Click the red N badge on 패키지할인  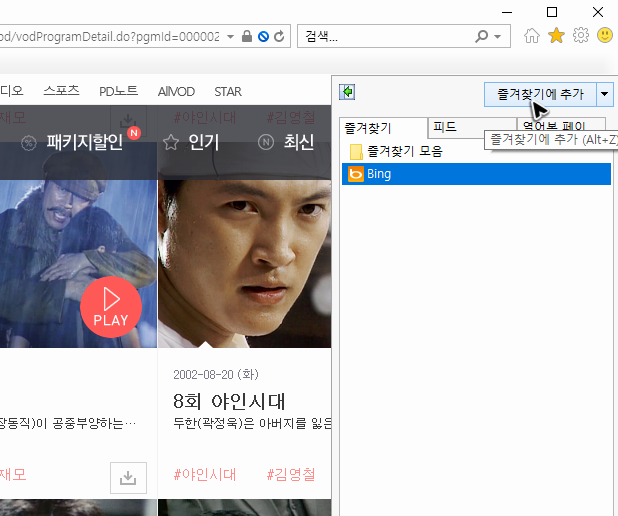click(134, 133)
